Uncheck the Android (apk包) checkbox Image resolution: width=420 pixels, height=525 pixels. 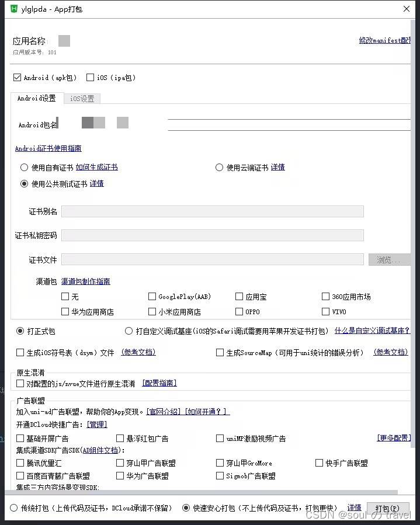pyautogui.click(x=17, y=77)
